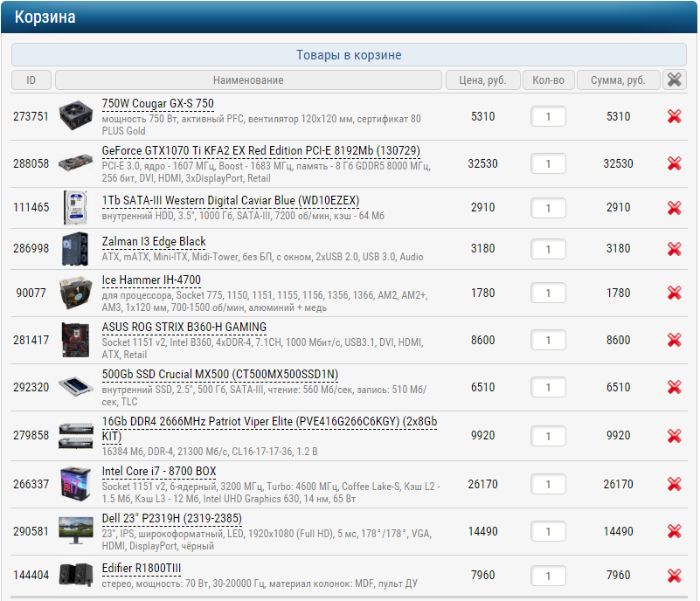Remove the 750W Cougar GX-S 750 item
Screen dimensions: 700x601
(x=674, y=116)
